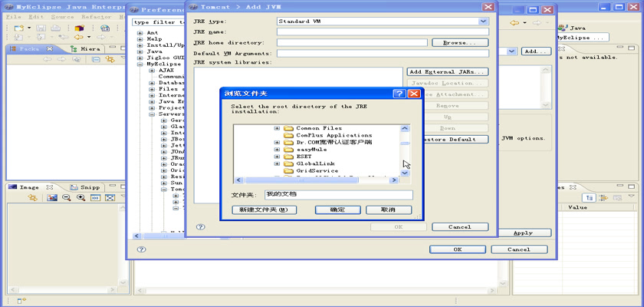Click Cancel in the Add JVM dialog
644x307 pixels.
[460, 227]
